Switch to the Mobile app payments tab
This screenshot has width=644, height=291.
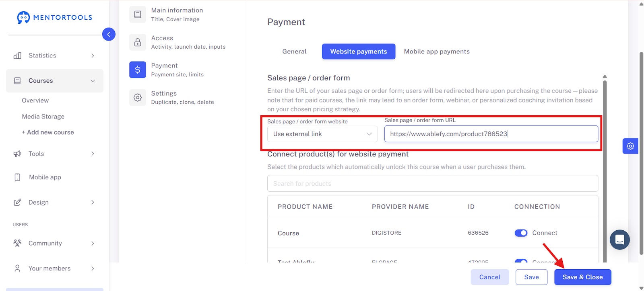437,51
